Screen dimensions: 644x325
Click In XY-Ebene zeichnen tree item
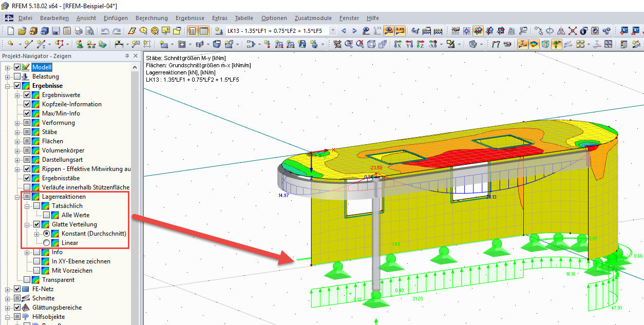click(x=81, y=261)
